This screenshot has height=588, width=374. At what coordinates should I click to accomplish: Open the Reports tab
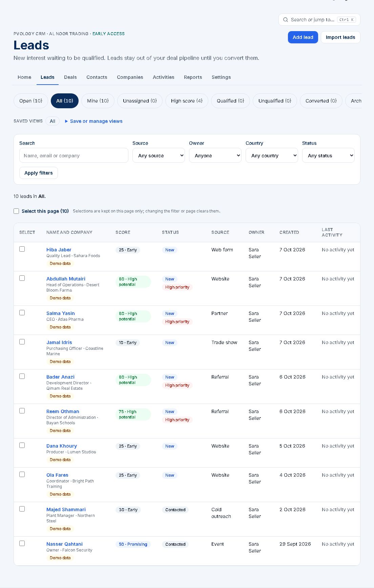193,77
